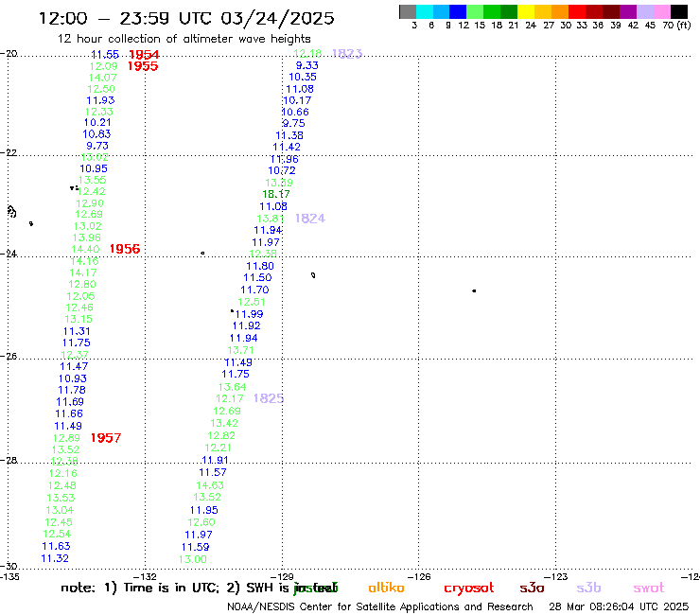Click the altika satellite legend label
Viewport: 700px width, 615px height.
[386, 588]
